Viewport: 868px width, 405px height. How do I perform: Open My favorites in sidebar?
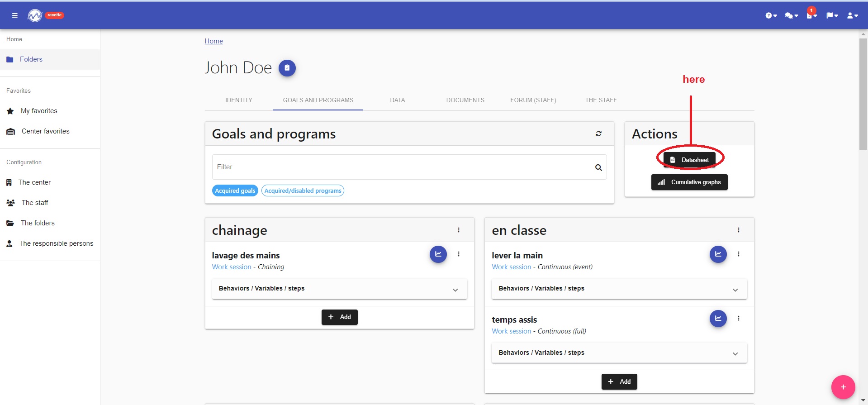pos(50,111)
